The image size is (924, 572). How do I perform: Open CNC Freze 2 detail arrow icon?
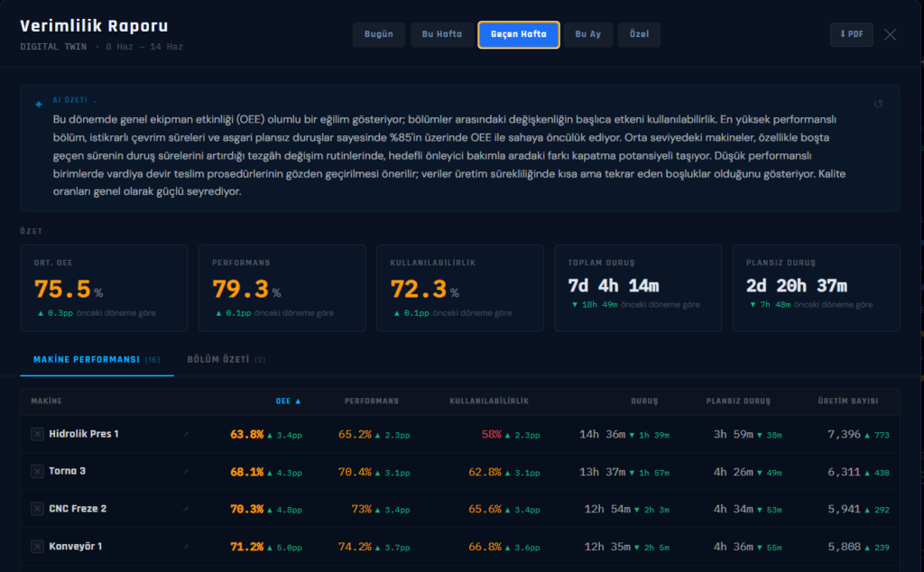click(x=186, y=509)
